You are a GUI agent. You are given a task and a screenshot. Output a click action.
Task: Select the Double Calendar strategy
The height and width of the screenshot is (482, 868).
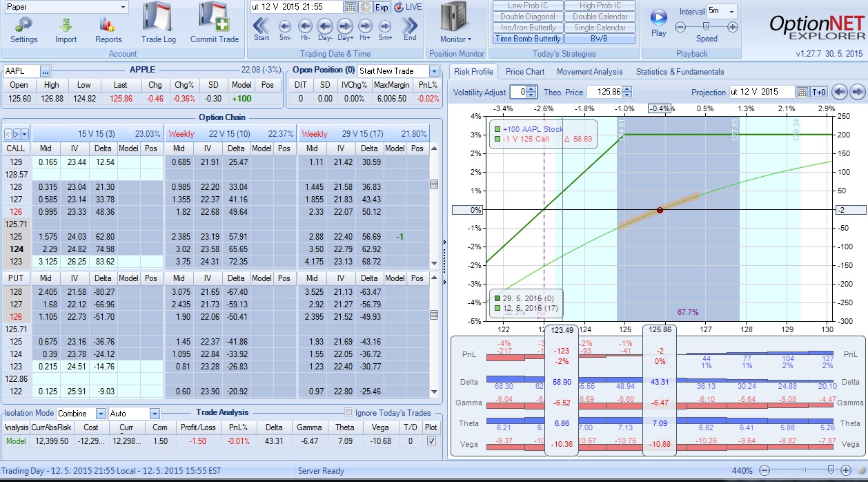click(600, 17)
